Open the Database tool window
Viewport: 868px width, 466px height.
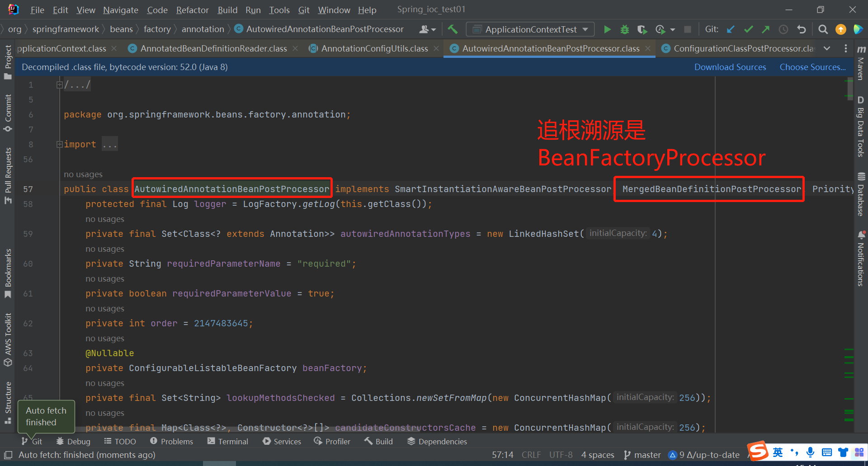pyautogui.click(x=861, y=194)
